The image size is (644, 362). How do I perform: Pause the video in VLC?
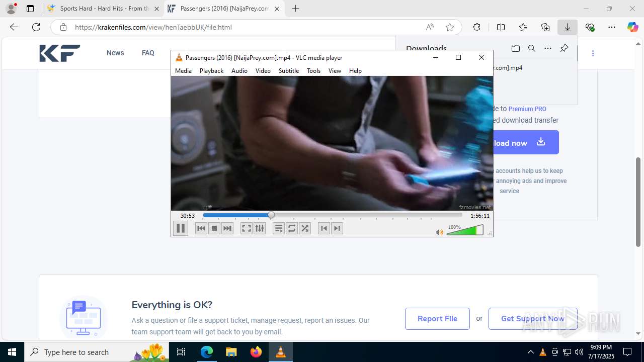(181, 228)
